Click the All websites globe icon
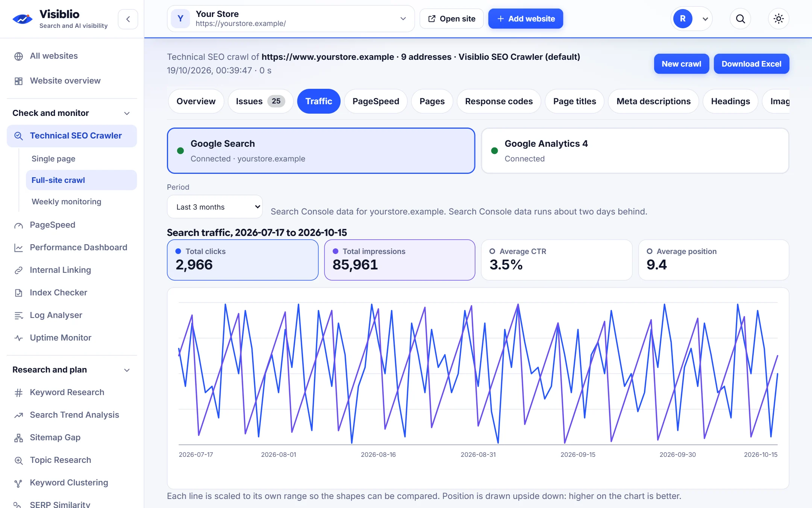This screenshot has height=508, width=812. [18, 56]
